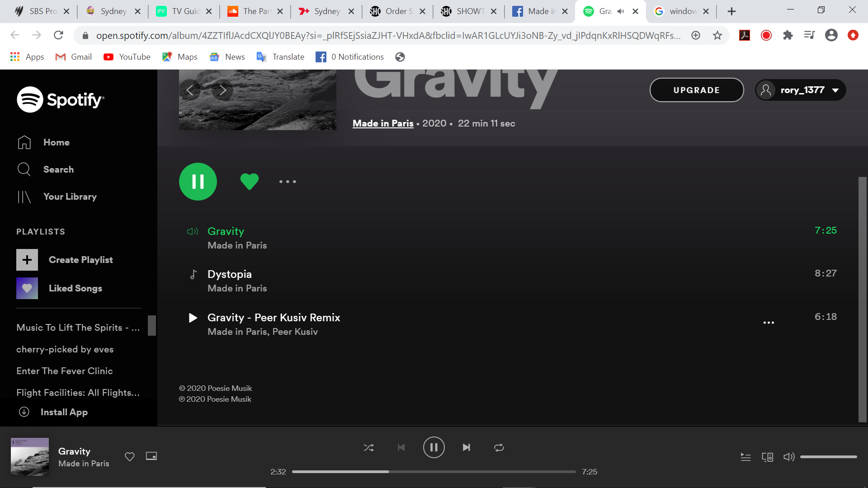Select the Search menu item in sidebar

(x=58, y=169)
